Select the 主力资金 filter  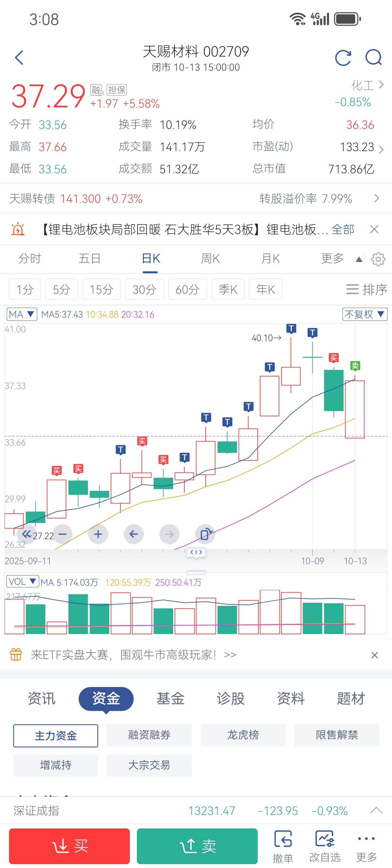(56, 735)
